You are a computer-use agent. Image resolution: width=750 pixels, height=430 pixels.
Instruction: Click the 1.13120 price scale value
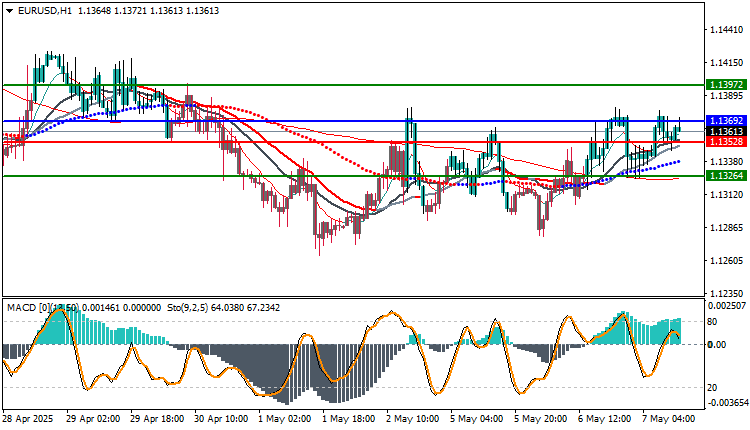click(727, 195)
